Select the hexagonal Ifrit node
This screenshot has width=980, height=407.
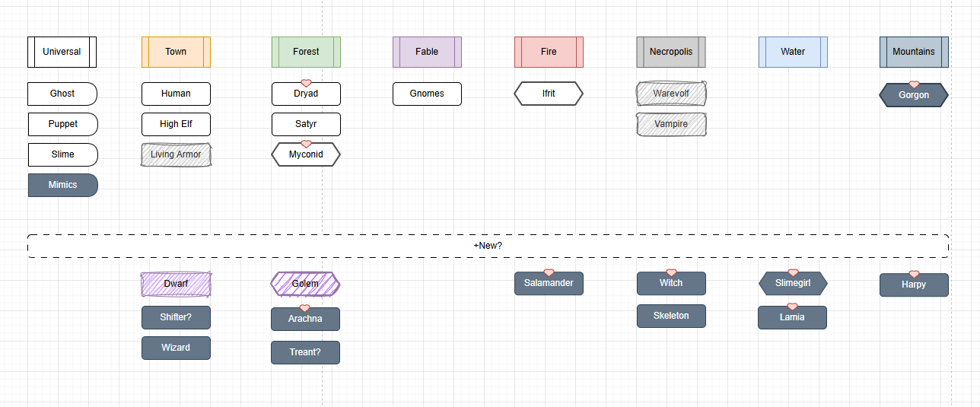[x=549, y=94]
